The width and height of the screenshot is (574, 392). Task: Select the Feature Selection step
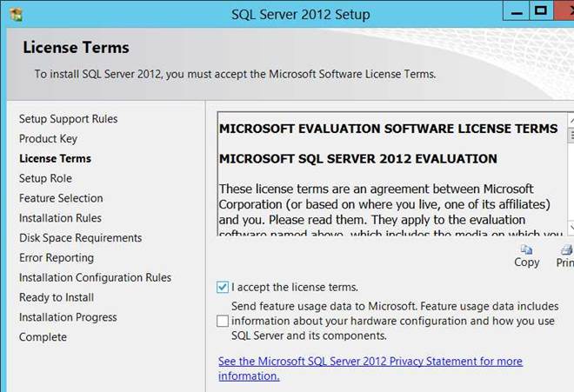(61, 198)
